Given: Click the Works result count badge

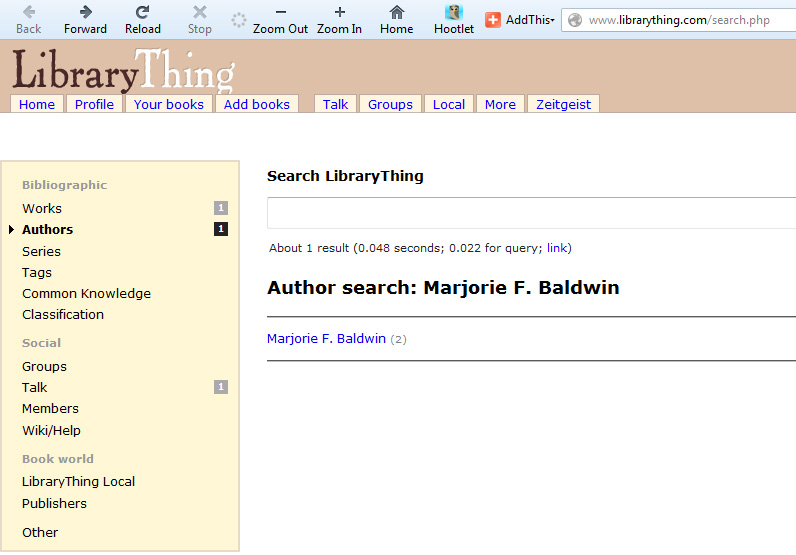Looking at the screenshot, I should (x=221, y=208).
